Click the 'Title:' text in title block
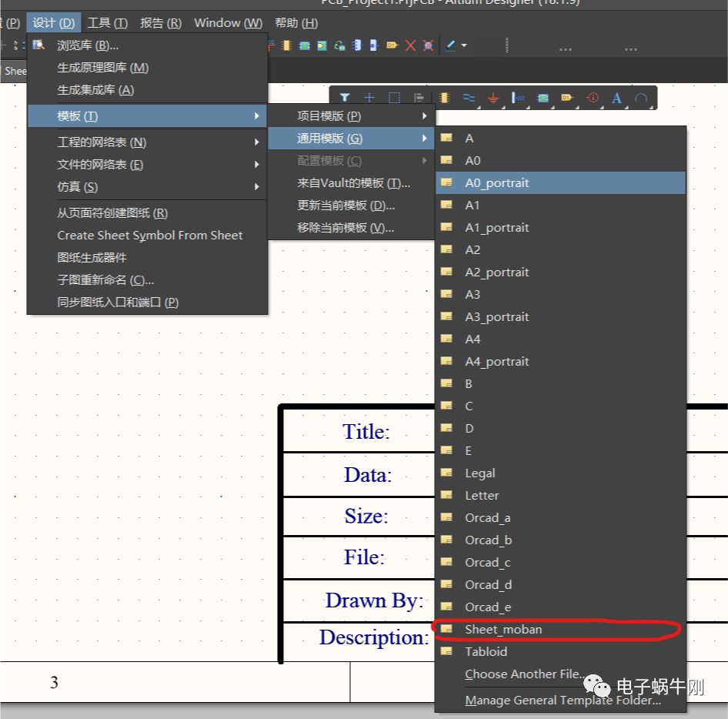 pos(366,432)
